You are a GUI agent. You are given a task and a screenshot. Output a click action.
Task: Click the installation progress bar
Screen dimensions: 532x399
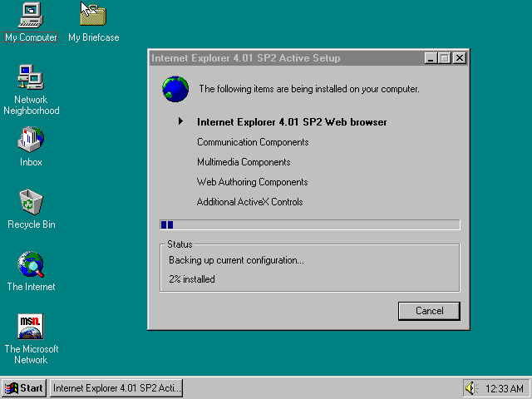[310, 224]
